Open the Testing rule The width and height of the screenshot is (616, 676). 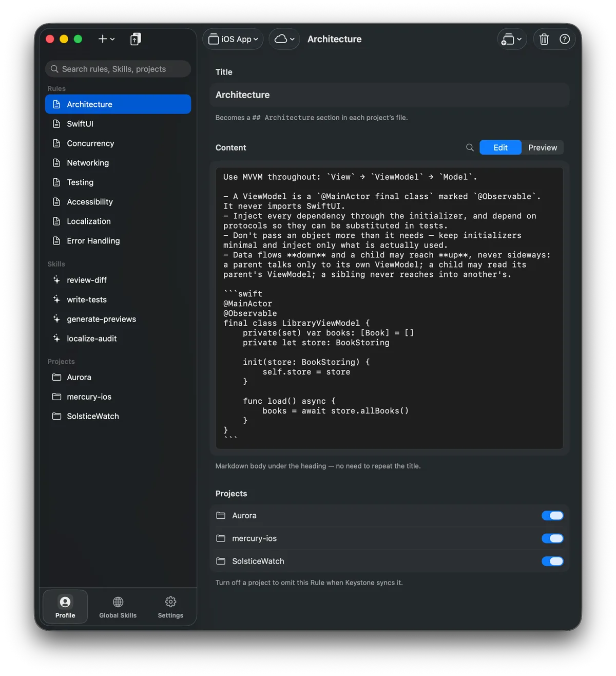point(118,182)
